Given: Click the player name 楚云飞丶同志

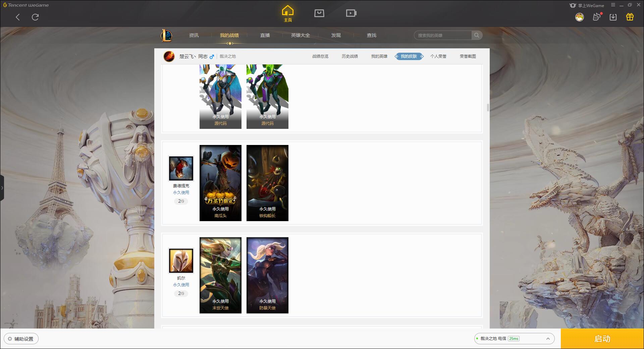Looking at the screenshot, I should (194, 56).
